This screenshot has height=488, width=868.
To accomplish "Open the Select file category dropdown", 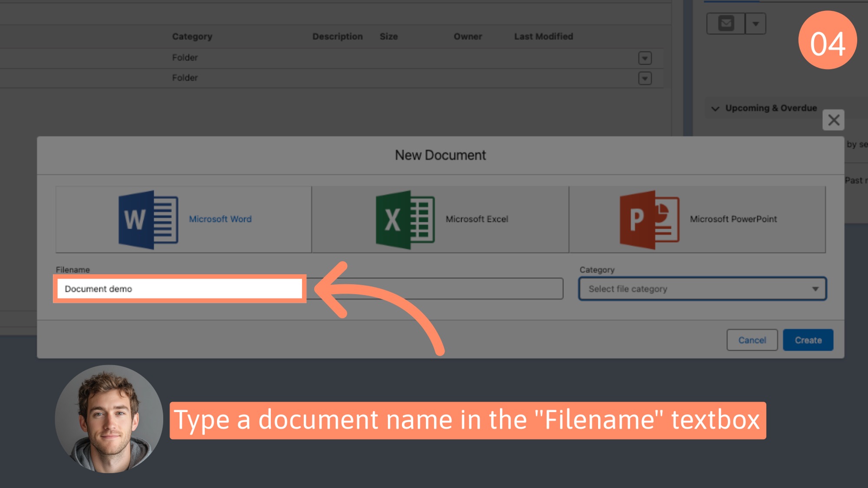I will pos(703,289).
